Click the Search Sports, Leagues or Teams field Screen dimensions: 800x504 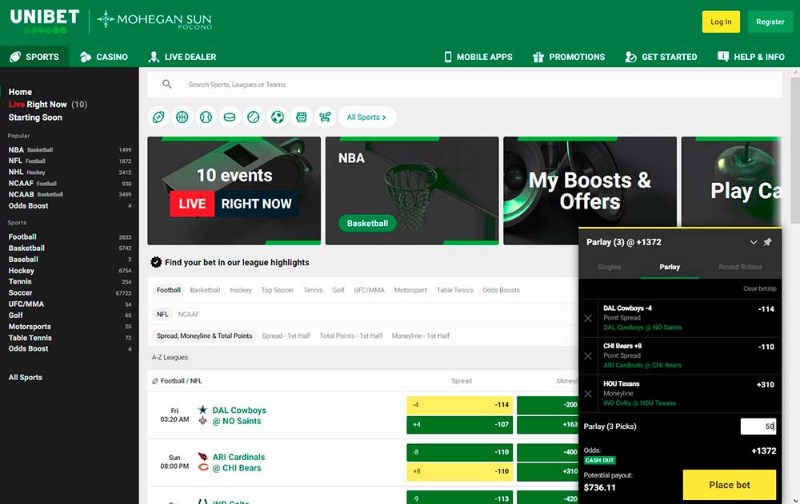tap(464, 84)
